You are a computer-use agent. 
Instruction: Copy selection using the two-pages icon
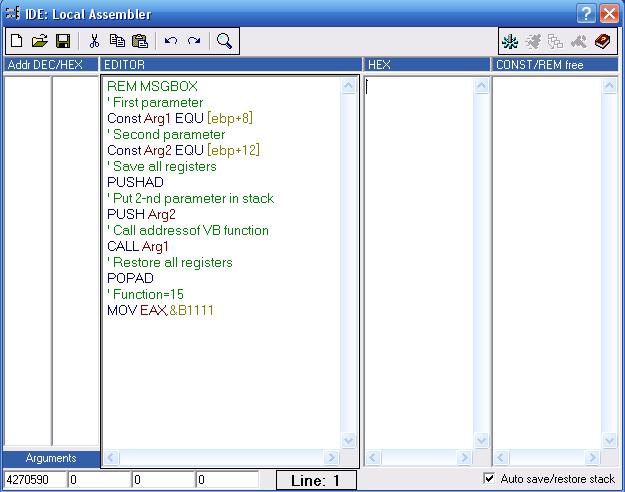point(117,41)
